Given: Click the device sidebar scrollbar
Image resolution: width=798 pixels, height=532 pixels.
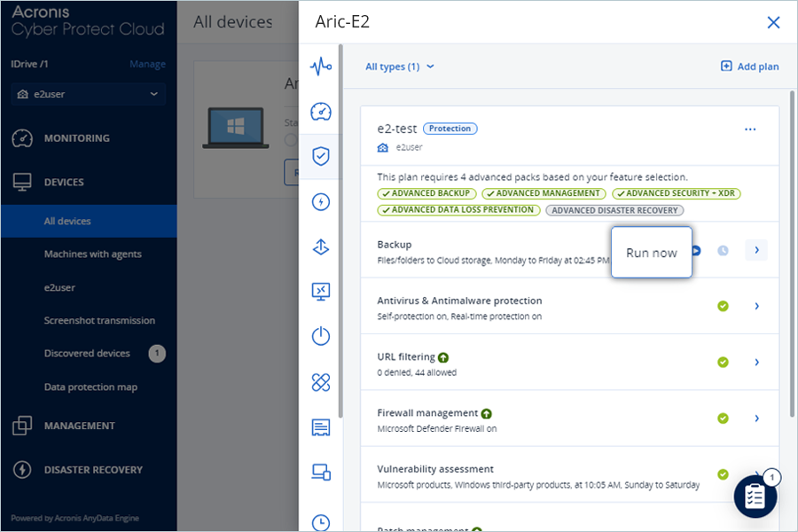Looking at the screenshot, I should click(x=340, y=231).
